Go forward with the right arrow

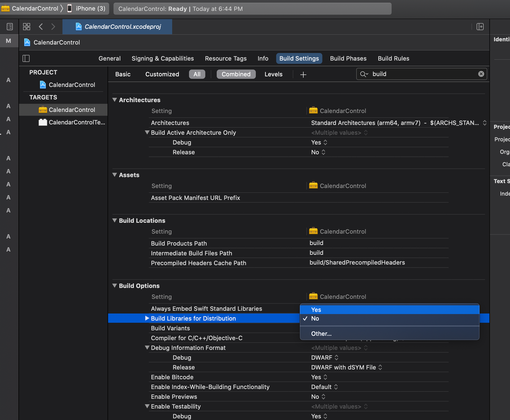(53, 27)
